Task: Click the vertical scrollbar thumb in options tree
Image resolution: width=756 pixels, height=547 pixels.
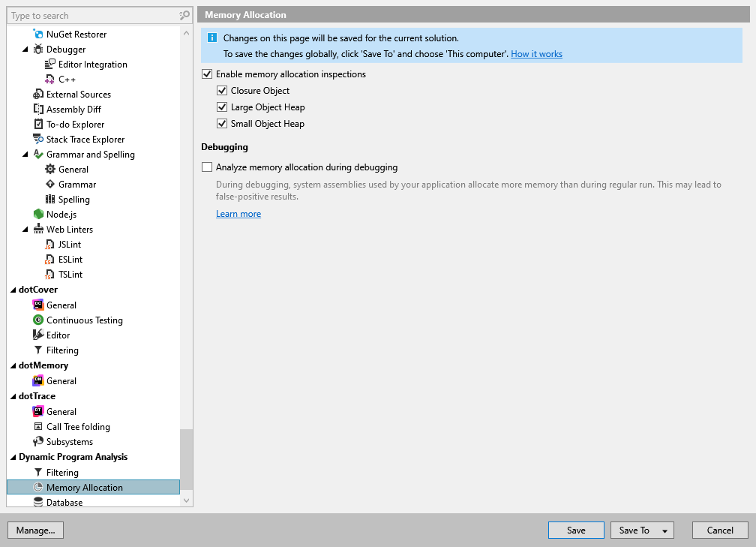Action: point(186,459)
